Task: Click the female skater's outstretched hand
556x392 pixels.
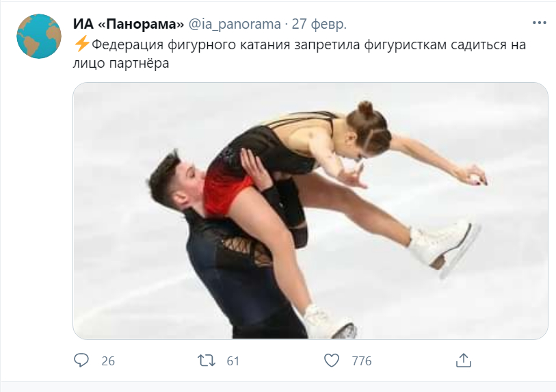Action: pyautogui.click(x=475, y=176)
